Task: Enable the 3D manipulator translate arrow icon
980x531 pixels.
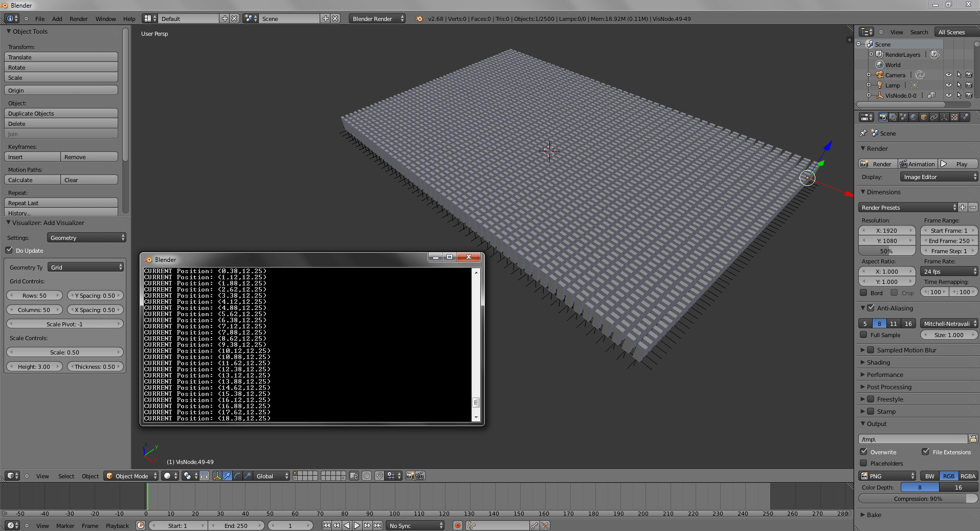Action: point(227,476)
